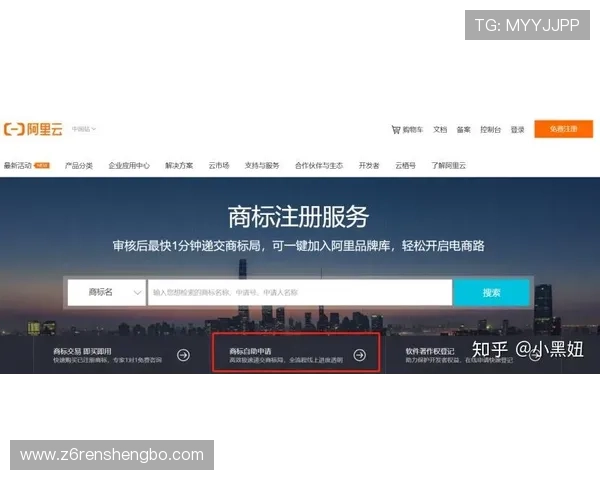Open 云栖号 menu item
This screenshot has width=600, height=480.
pyautogui.click(x=405, y=165)
